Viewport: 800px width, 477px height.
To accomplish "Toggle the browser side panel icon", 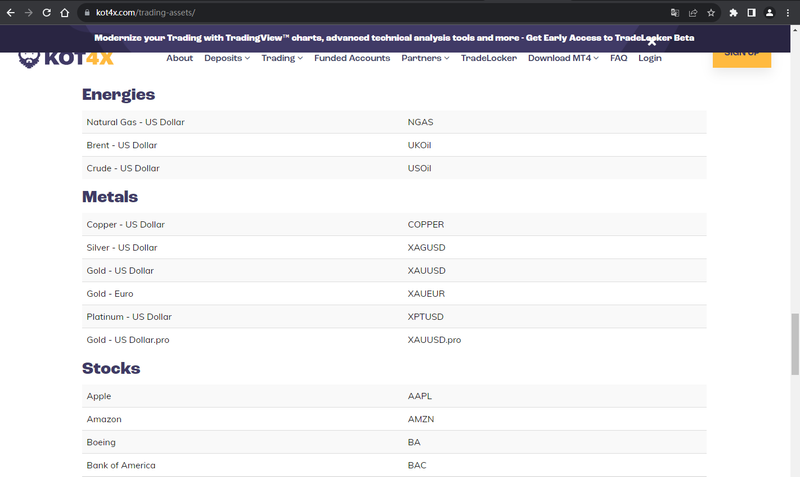I will tap(751, 13).
